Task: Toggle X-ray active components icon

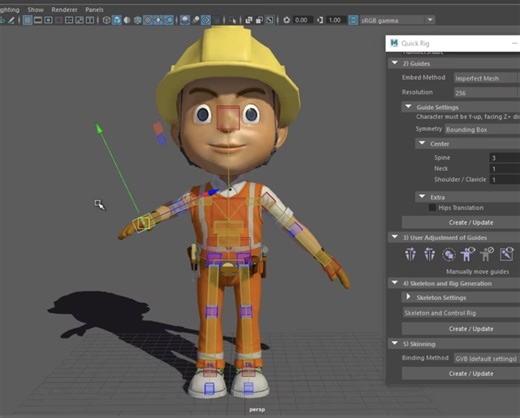Action: pyautogui.click(x=259, y=20)
